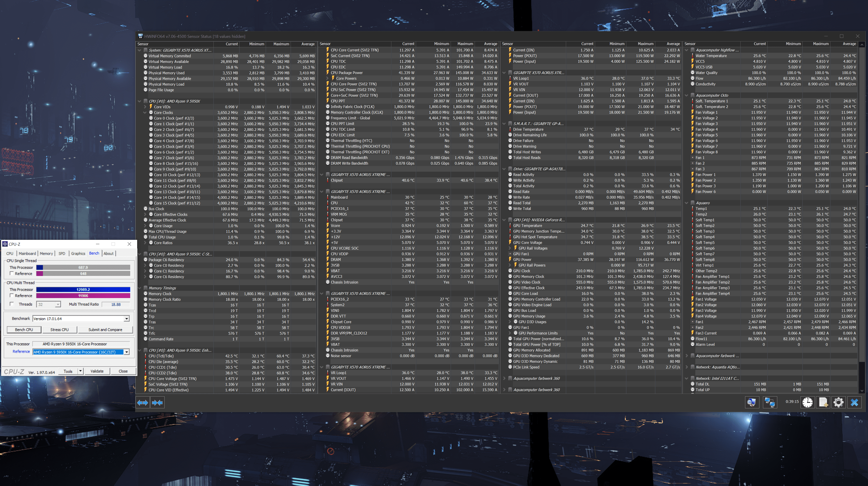Click the HWiNFO64 title bar icon
Screen dimensions: 868x486
[x=140, y=36]
